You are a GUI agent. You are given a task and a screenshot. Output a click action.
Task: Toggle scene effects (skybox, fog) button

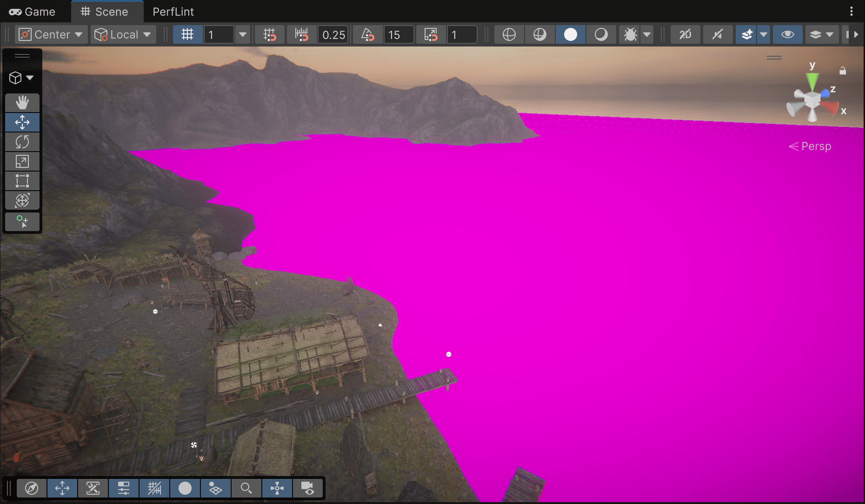tap(747, 34)
